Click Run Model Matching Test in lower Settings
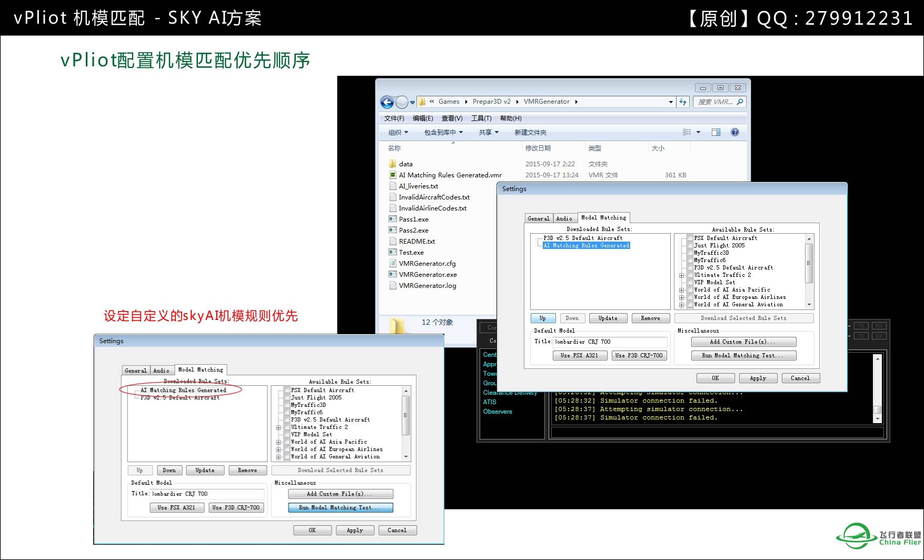This screenshot has height=560, width=924. (x=341, y=508)
